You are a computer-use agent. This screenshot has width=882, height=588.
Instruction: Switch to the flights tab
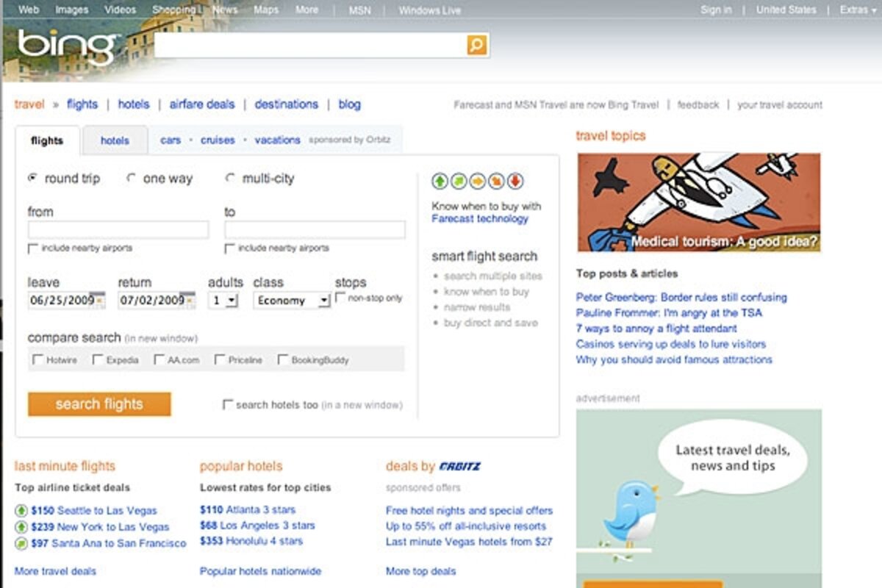[47, 140]
